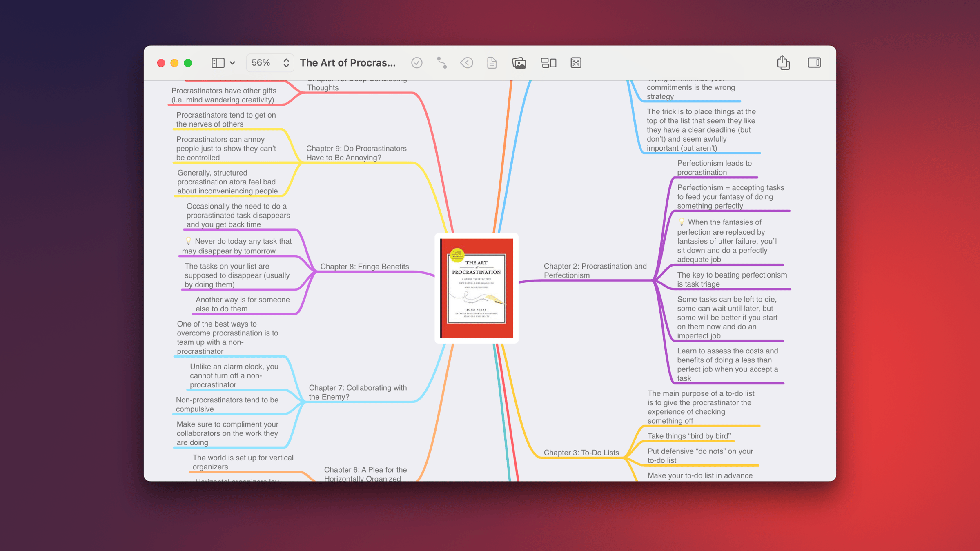This screenshot has width=980, height=551.
Task: Select node Procrastinators can annoy people
Action: coord(226,149)
